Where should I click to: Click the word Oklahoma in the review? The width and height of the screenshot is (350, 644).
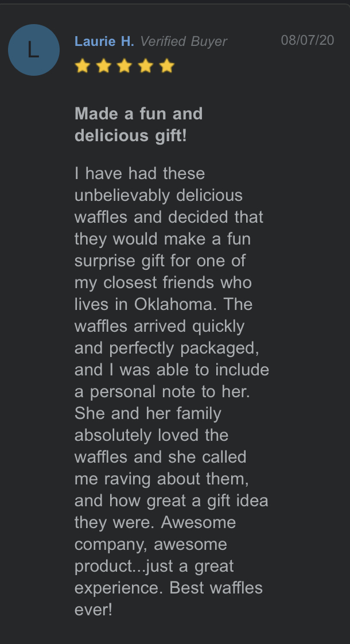(175, 304)
